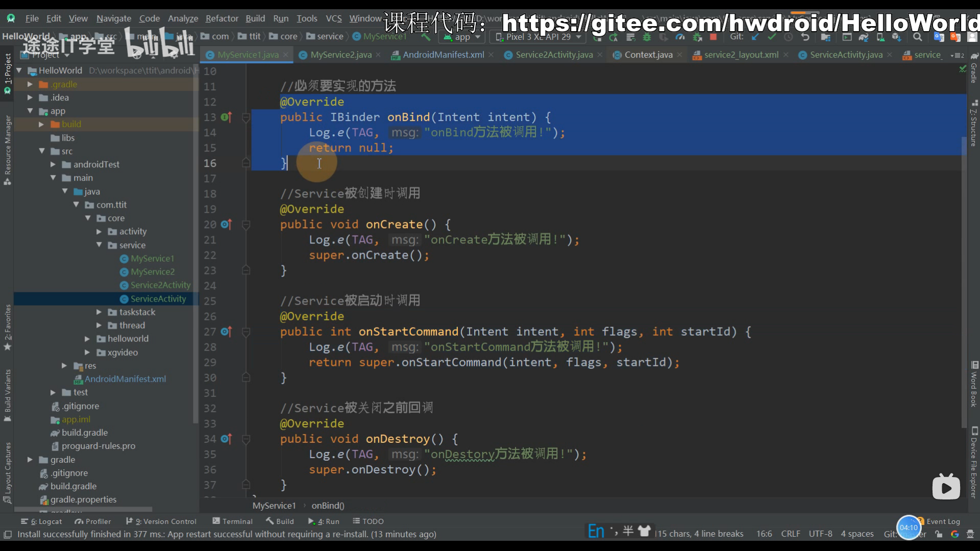Open the Event Log panel
Viewport: 980px width, 551px height.
938,521
